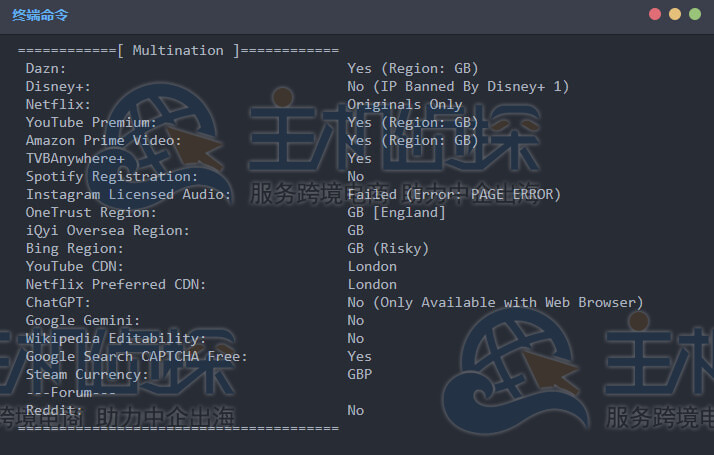Image resolution: width=714 pixels, height=455 pixels.
Task: Select the ChatGPT Web Browser result text
Action: (495, 302)
